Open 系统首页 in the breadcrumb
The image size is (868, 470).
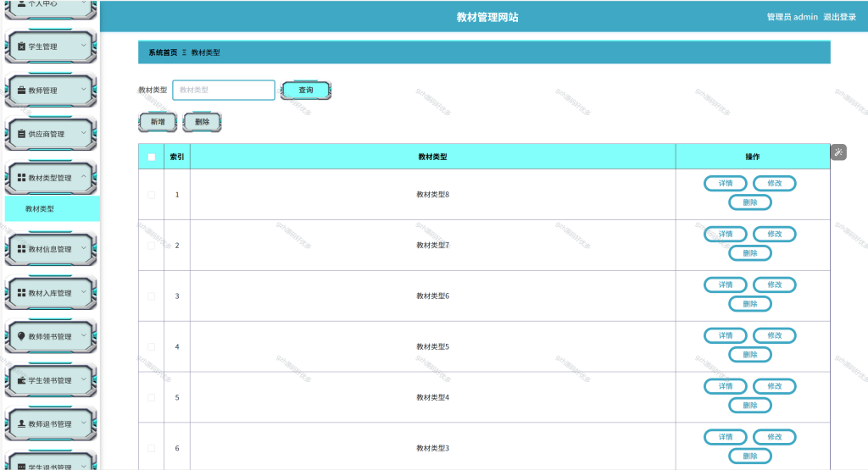pyautogui.click(x=163, y=53)
